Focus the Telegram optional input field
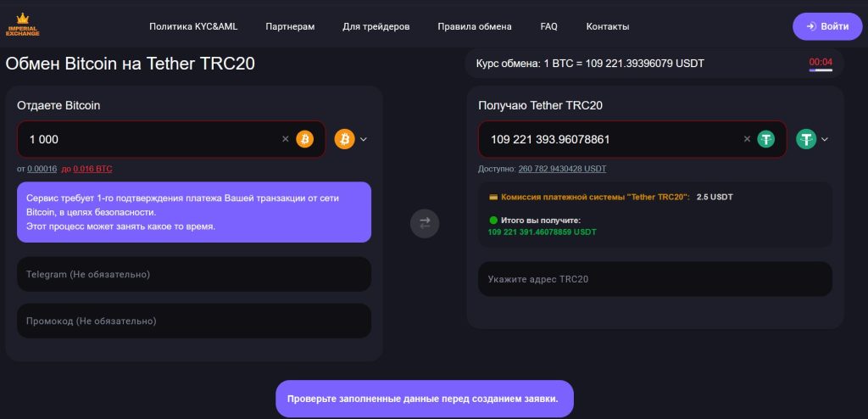 (x=194, y=274)
